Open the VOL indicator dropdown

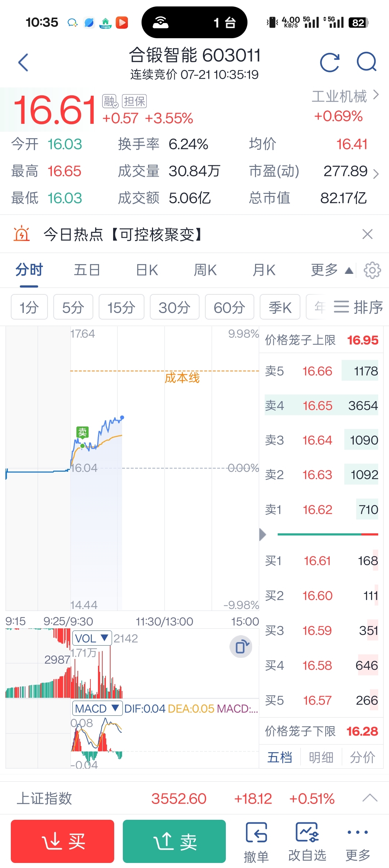(x=92, y=638)
